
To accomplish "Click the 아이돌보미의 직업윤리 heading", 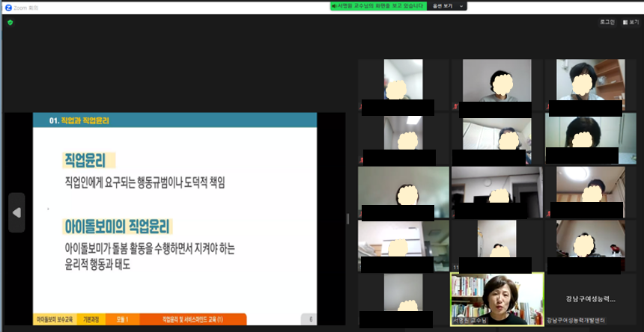I will (x=118, y=226).
